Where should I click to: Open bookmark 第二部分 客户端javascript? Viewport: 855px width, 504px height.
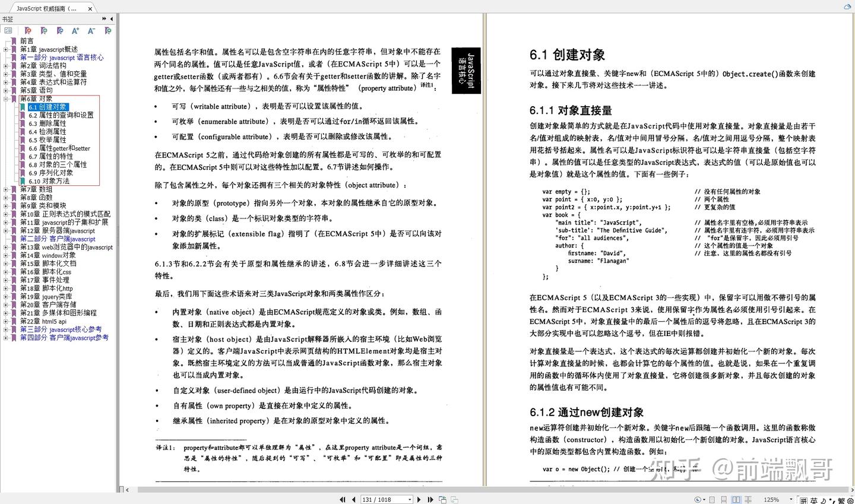(58, 239)
